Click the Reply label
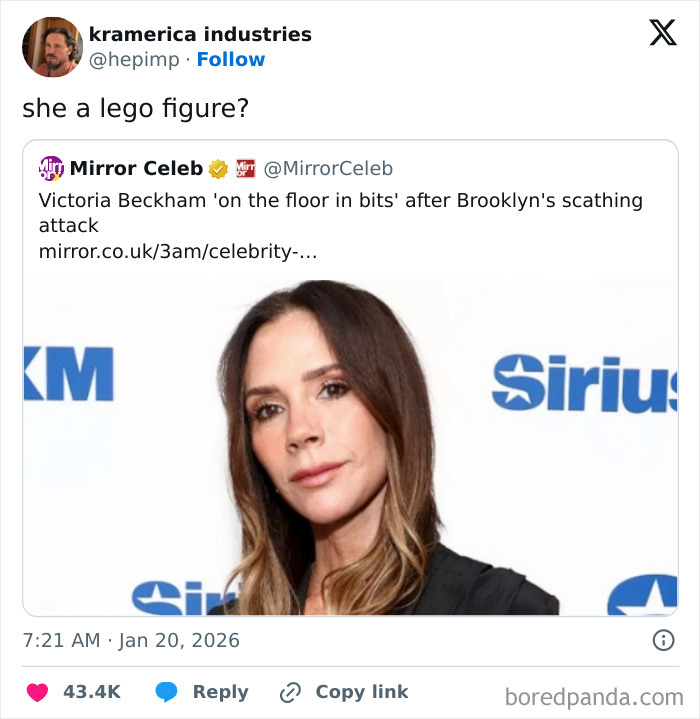700x719 pixels. (x=220, y=692)
